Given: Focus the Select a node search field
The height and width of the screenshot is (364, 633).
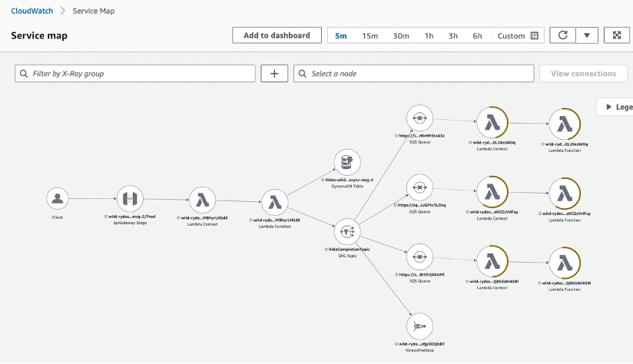Looking at the screenshot, I should pyautogui.click(x=414, y=74).
